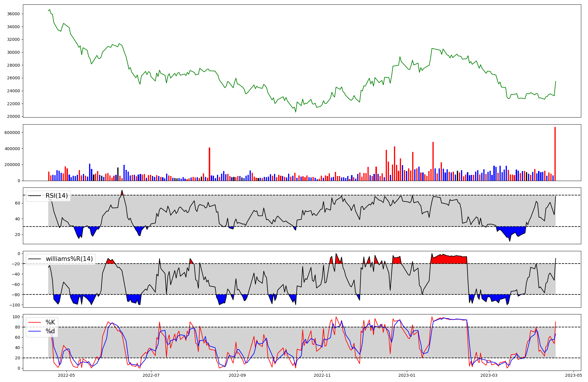Screen dimensions: 588x382
Task: Click the 2022-05 x-axis date label
Action: coord(66,375)
